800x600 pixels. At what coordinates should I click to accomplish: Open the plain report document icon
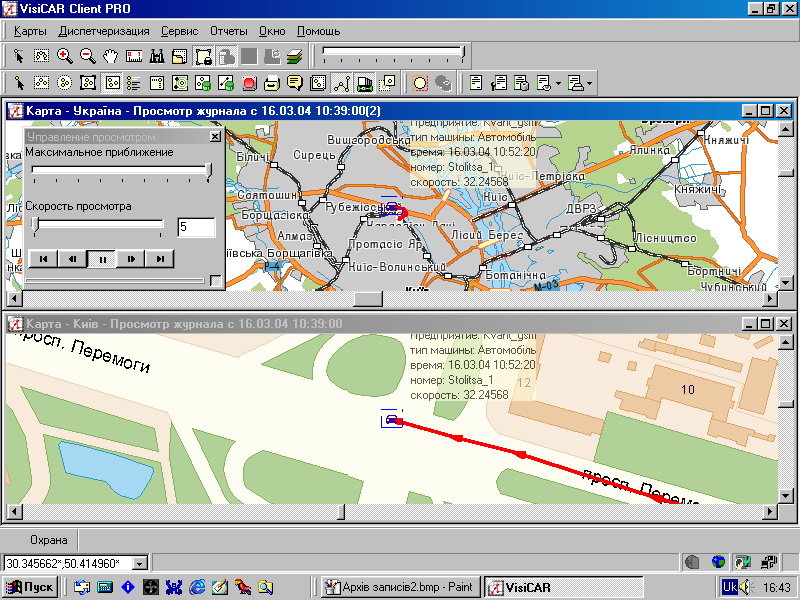(x=476, y=83)
